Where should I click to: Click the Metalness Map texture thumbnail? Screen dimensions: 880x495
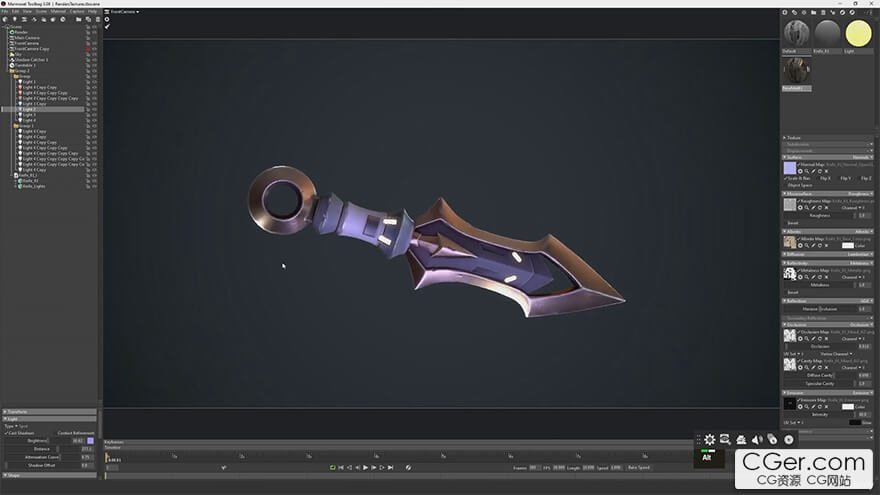point(789,273)
